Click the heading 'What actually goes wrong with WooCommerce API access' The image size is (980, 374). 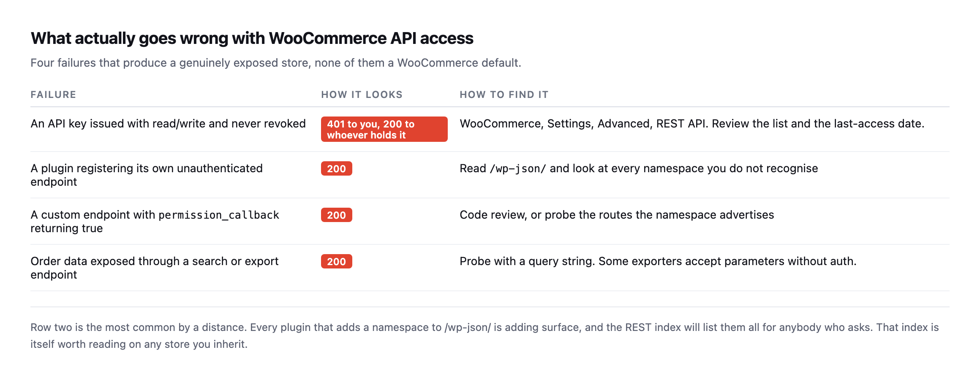252,38
